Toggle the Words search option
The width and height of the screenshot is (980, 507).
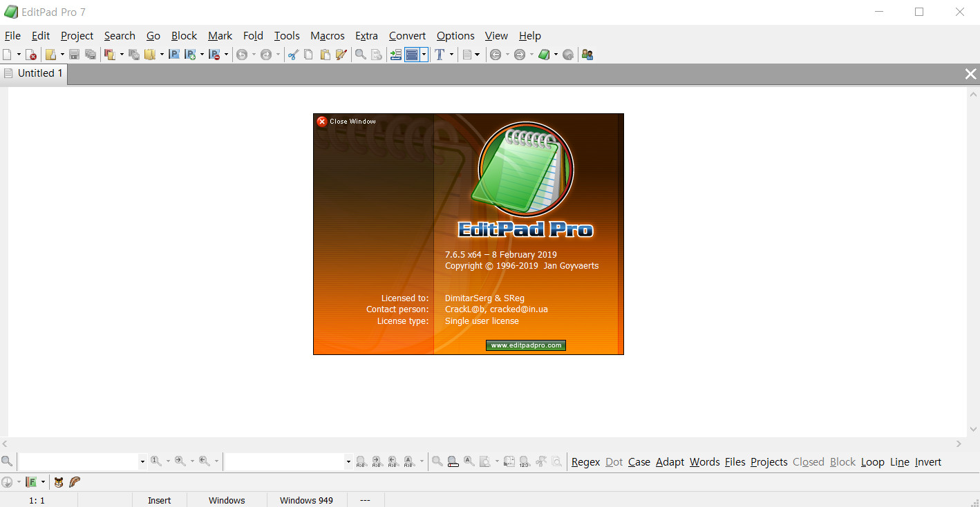705,462
